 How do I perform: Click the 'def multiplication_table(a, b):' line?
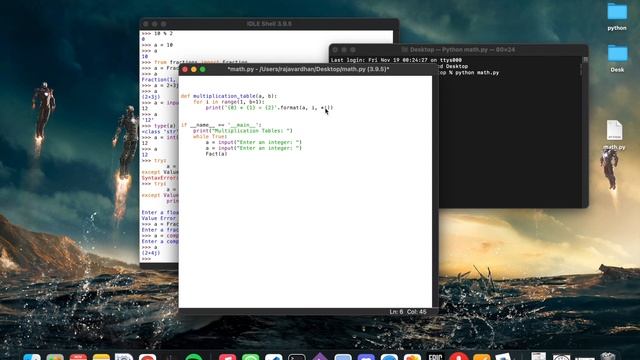pos(229,96)
